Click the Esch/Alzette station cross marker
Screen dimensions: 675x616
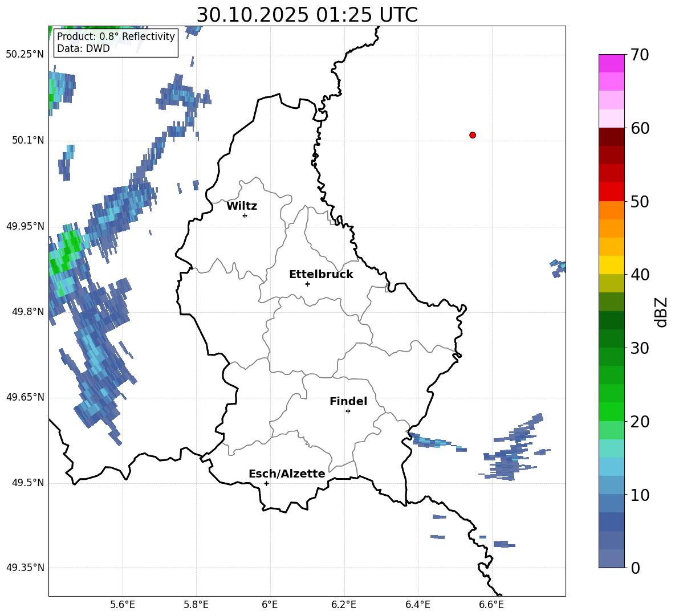pyautogui.click(x=266, y=483)
